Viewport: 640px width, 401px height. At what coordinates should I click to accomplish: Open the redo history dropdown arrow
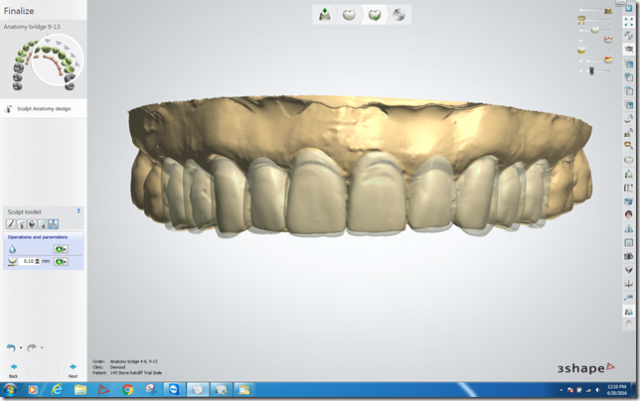pos(42,348)
